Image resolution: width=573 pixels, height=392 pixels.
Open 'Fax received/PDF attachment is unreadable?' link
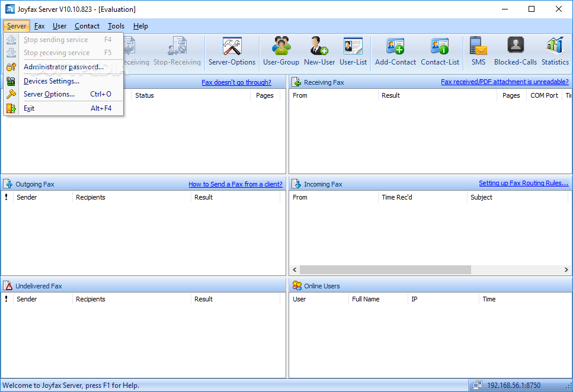[x=505, y=82]
